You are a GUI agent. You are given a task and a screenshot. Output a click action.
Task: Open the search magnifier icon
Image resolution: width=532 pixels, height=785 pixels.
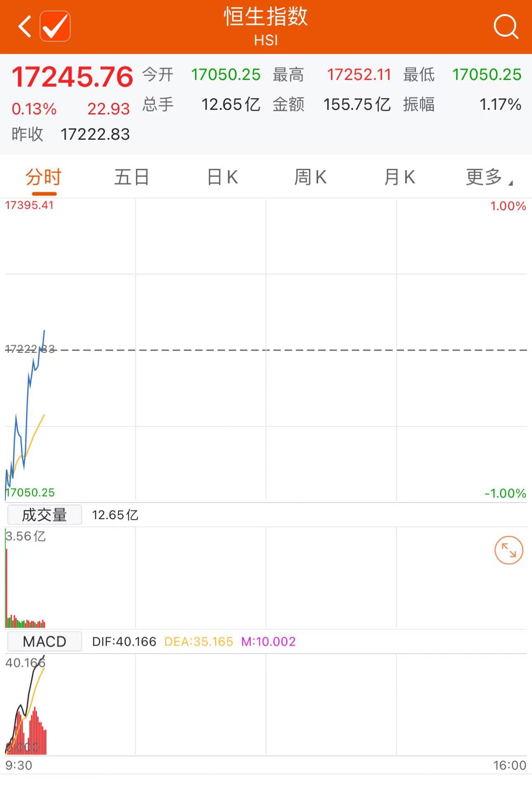(505, 27)
